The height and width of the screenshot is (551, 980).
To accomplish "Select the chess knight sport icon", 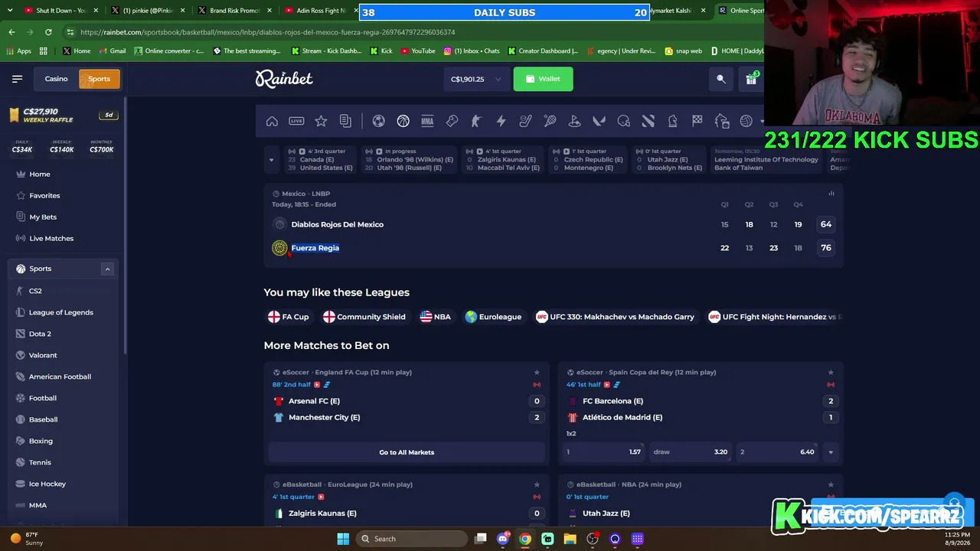I will [672, 121].
